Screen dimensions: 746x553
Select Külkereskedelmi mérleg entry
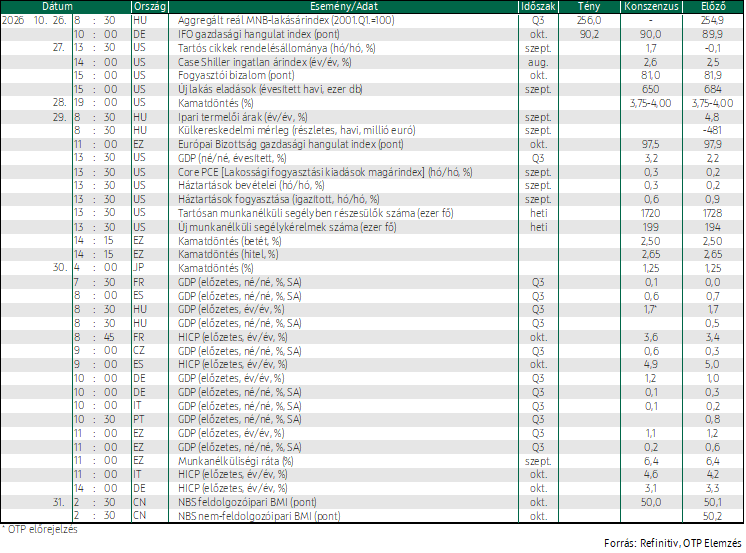296,130
